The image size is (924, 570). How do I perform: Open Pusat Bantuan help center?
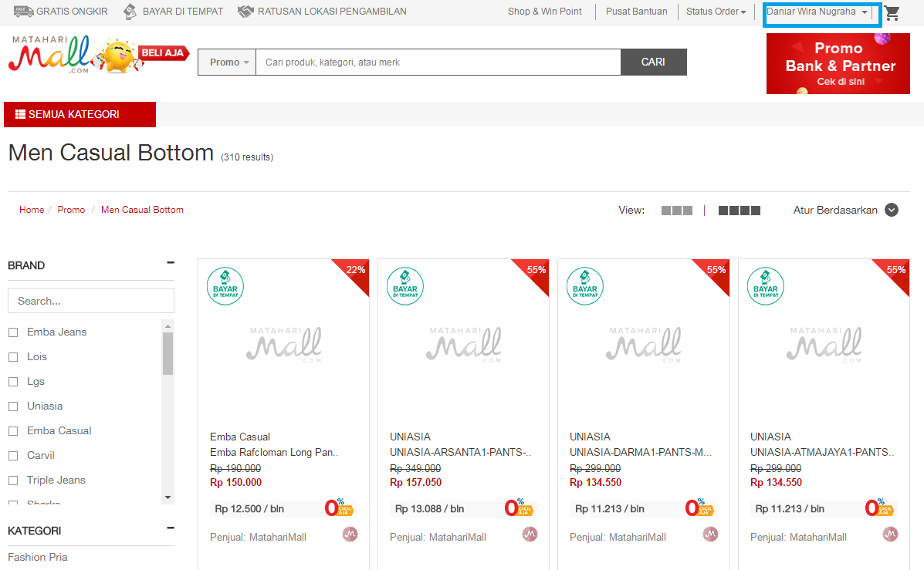click(636, 12)
